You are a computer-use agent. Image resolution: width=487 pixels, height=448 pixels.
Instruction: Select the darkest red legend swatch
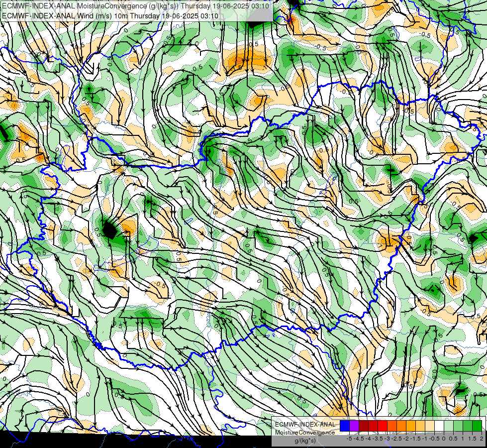coord(364,426)
